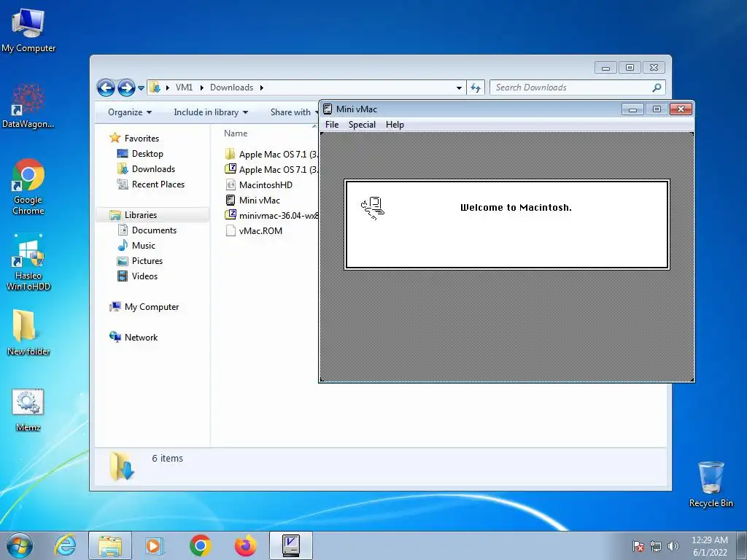Click the Action Center flag tray icon
Screen dimensions: 747x560
coord(638,546)
